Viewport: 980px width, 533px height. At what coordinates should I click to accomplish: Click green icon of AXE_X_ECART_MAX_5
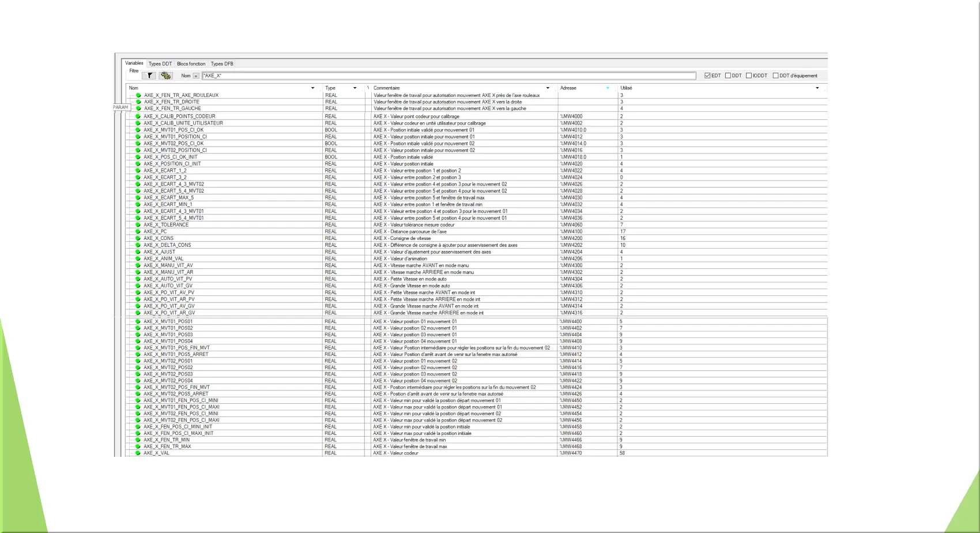[x=138, y=198]
